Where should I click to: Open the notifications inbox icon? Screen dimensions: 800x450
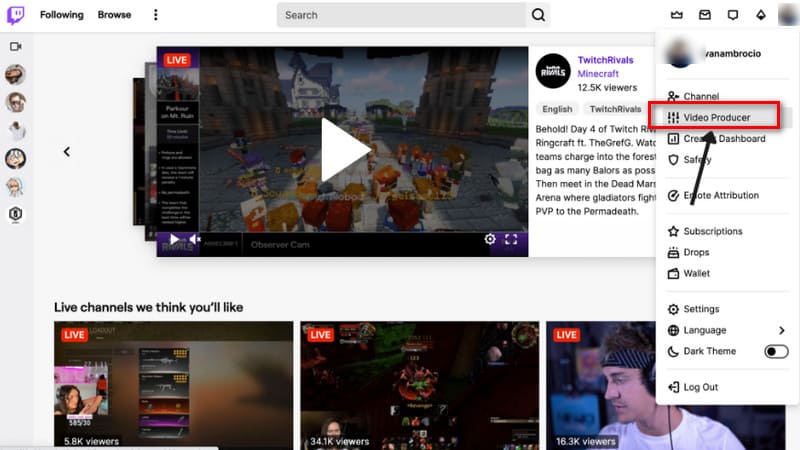tap(705, 15)
